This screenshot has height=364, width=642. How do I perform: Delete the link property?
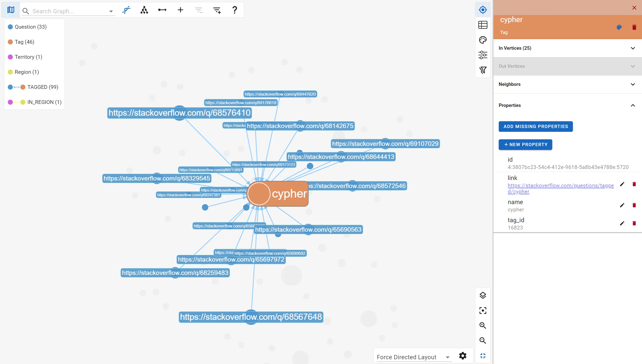(x=634, y=184)
